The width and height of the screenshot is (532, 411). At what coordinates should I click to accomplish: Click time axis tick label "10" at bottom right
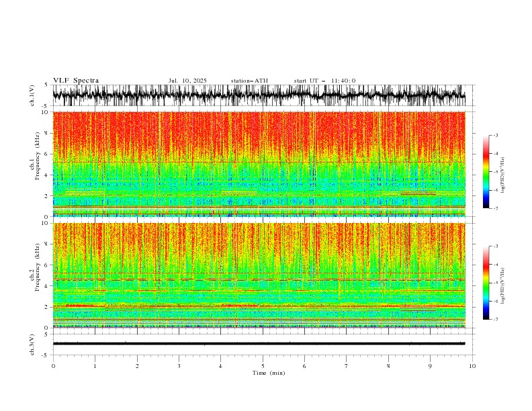472,366
